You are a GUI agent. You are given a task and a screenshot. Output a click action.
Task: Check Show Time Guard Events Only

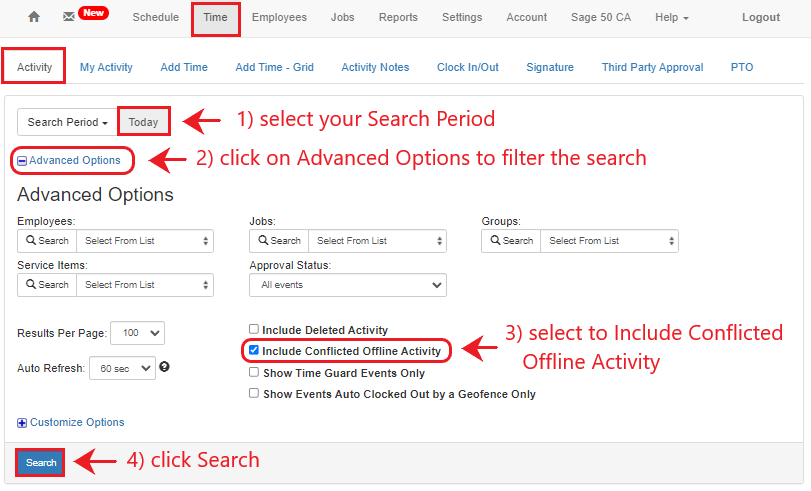pos(254,372)
